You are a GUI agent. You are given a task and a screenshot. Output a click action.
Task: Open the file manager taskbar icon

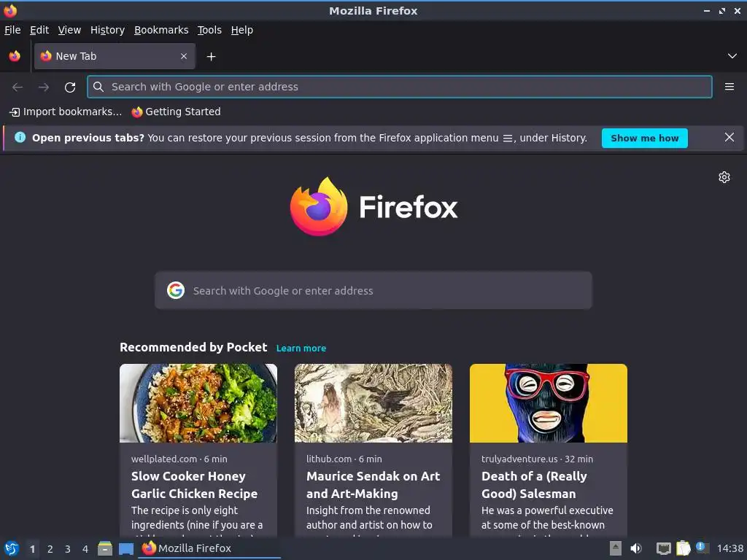tap(105, 548)
